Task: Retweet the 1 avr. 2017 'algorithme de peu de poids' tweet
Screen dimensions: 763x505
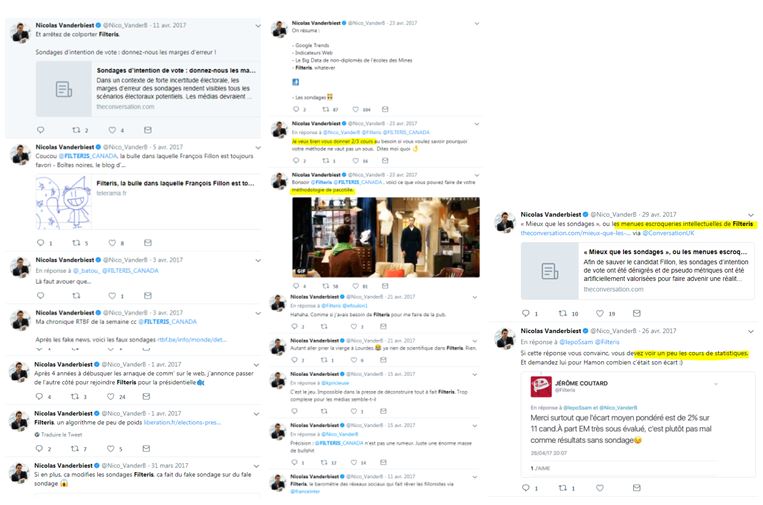Action: tap(75, 448)
